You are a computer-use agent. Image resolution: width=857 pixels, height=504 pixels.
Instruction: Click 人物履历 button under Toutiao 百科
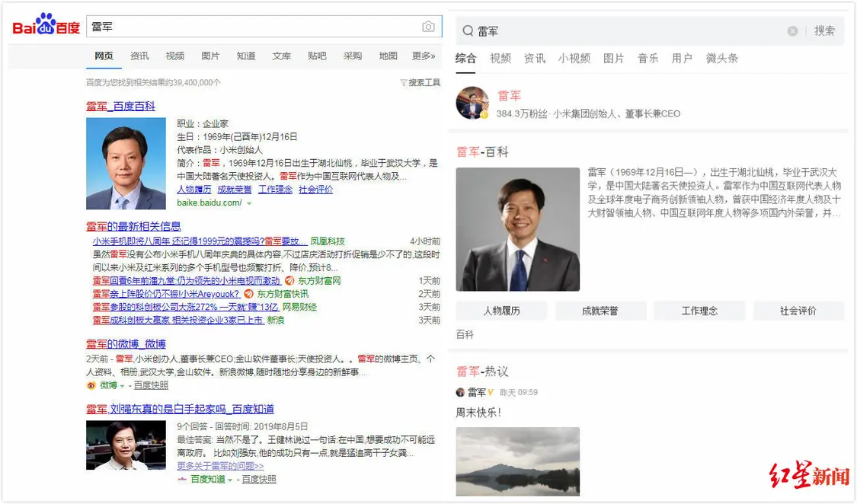[x=501, y=311]
